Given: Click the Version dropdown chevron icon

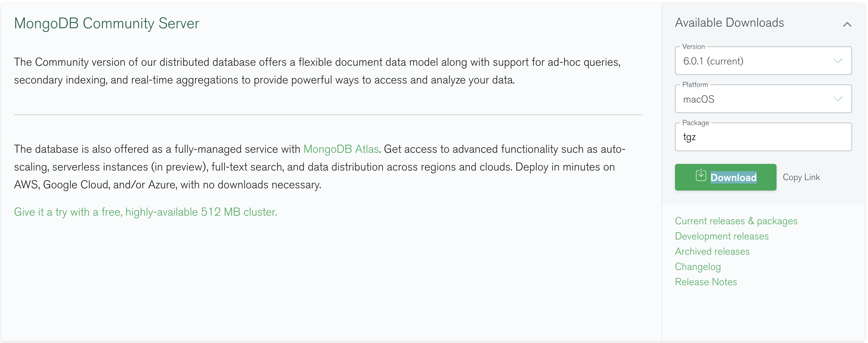Looking at the screenshot, I should pyautogui.click(x=838, y=61).
